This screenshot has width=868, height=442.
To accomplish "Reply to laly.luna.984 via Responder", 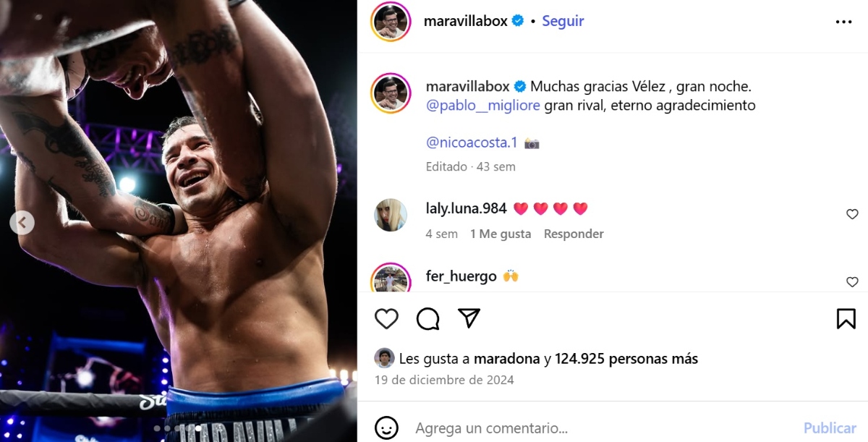I will pyautogui.click(x=574, y=234).
